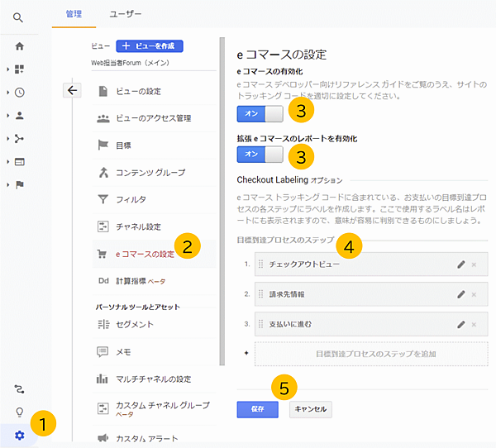Open the admin gear settings icon
Viewport: 496px width, 448px height.
click(19, 435)
